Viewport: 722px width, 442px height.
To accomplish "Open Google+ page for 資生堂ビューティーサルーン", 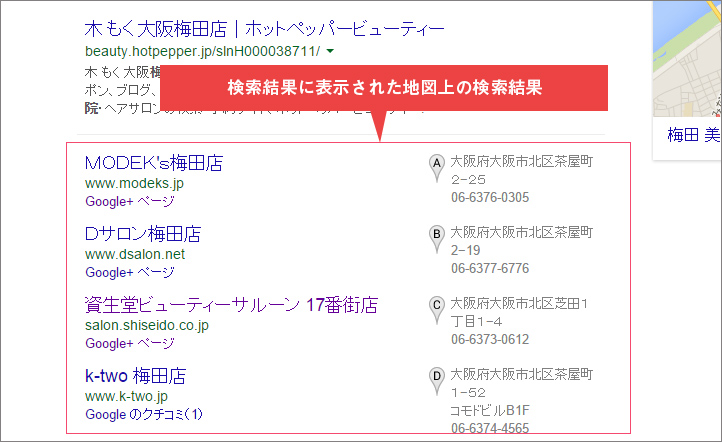I will point(129,343).
